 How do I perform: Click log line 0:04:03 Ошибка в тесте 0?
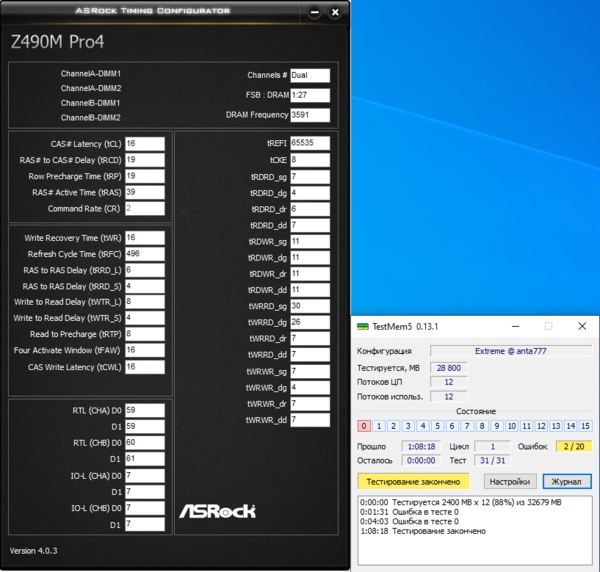pyautogui.click(x=409, y=521)
